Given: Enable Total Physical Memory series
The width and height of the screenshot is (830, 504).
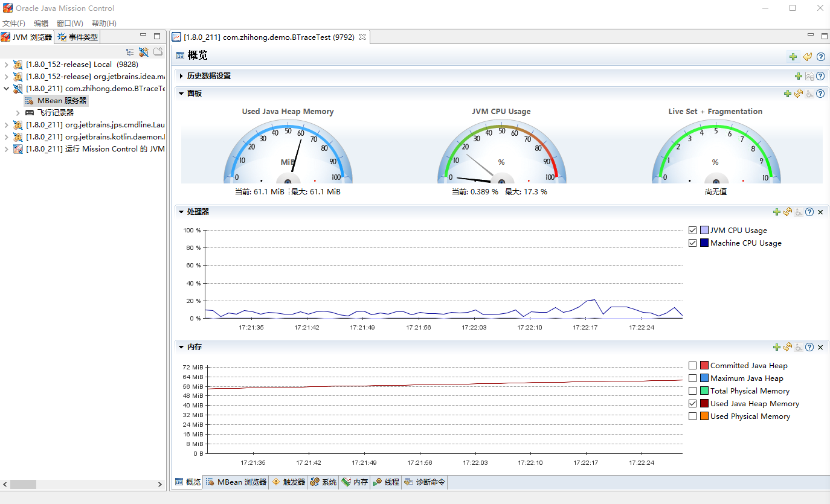Looking at the screenshot, I should click(693, 391).
